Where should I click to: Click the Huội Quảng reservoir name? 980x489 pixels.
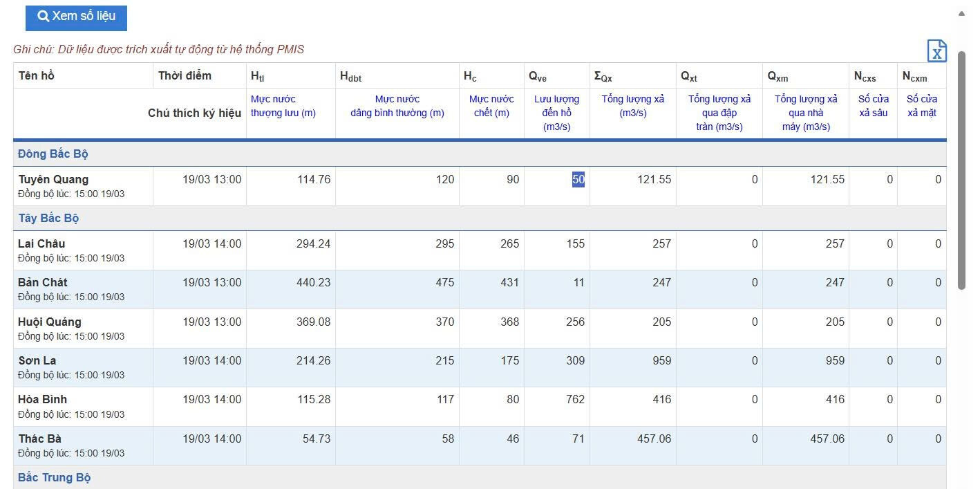[x=50, y=322]
